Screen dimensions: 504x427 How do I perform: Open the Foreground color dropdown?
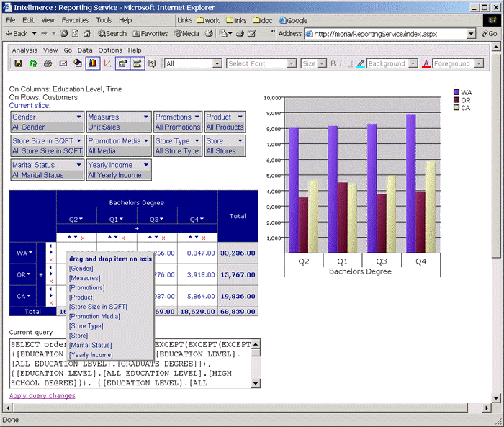pos(479,63)
